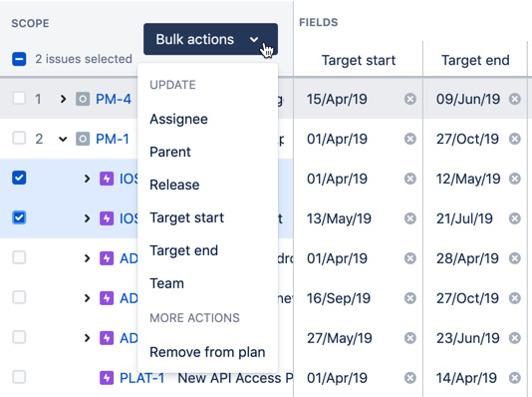Viewport: 532px width, 397px height.
Task: Open the PM-1 issue link
Action: pos(113,139)
